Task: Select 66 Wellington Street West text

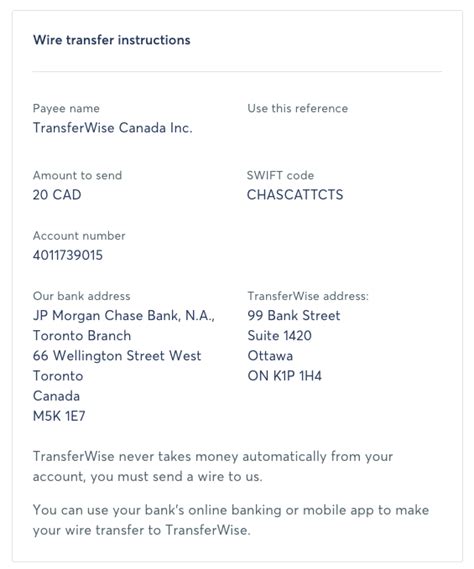Action: point(117,356)
